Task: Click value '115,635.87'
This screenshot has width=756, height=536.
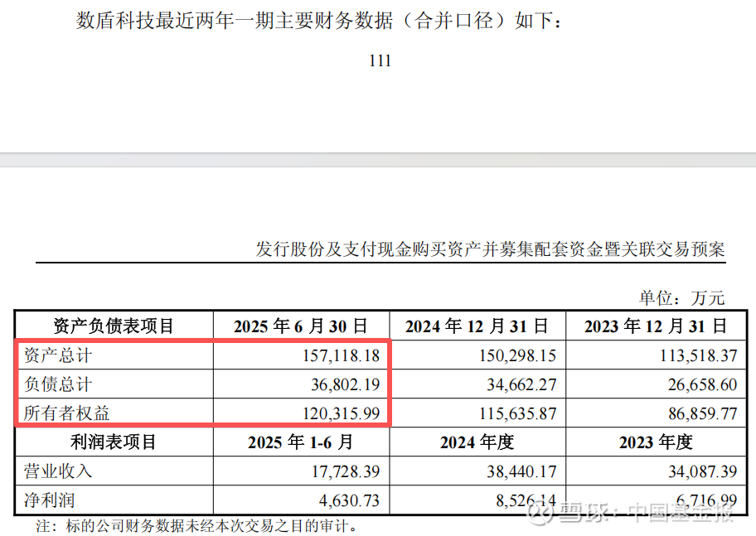Action: 518,413
